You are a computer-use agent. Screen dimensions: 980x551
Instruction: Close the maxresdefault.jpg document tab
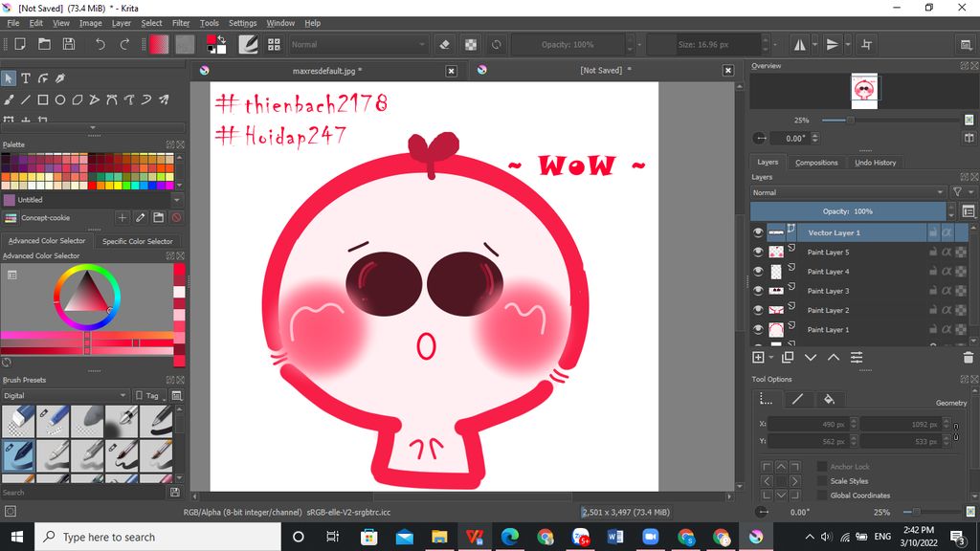[452, 71]
